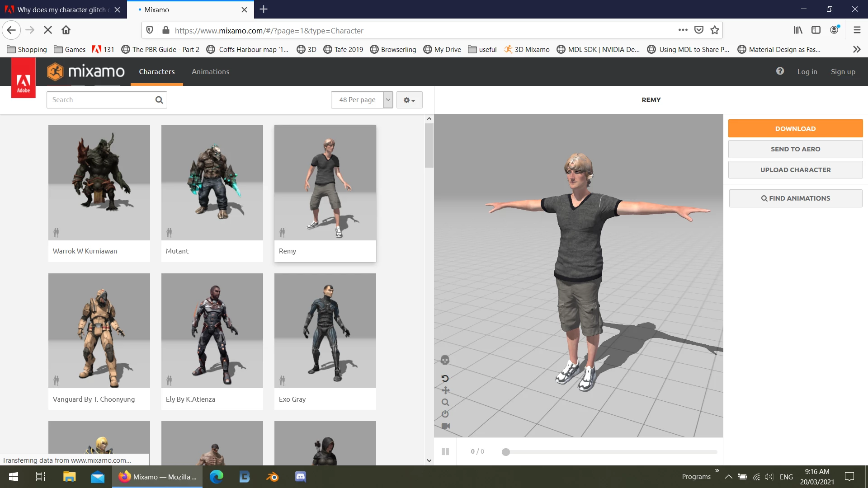
Task: Open Blender from the taskbar
Action: tap(272, 477)
